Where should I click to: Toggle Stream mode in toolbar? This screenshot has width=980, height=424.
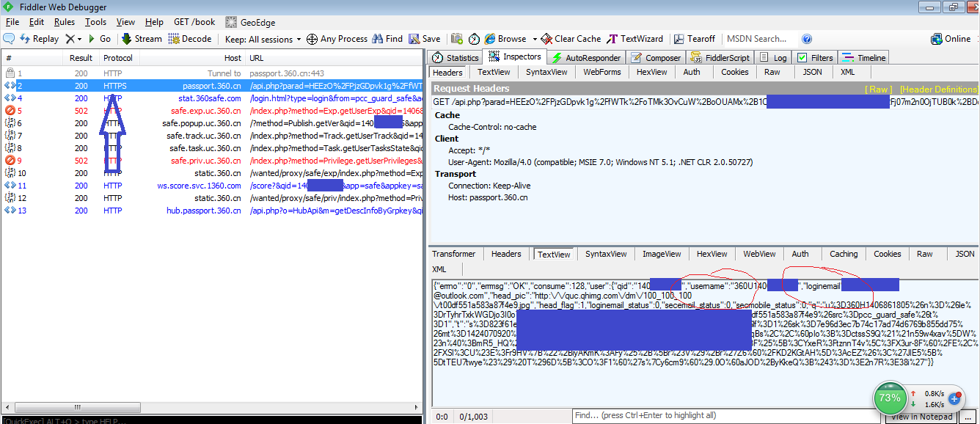tap(142, 39)
